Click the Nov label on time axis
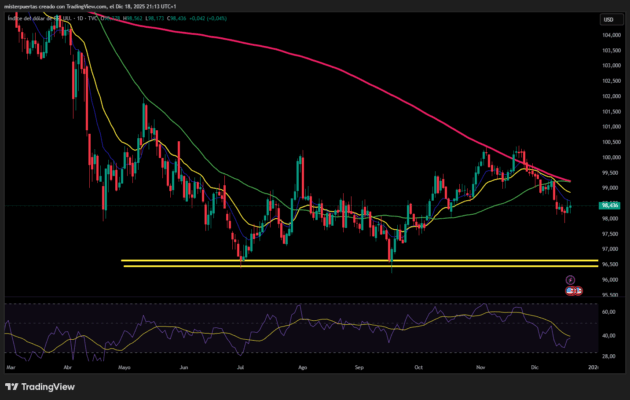The height and width of the screenshot is (400, 630). pyautogui.click(x=479, y=368)
